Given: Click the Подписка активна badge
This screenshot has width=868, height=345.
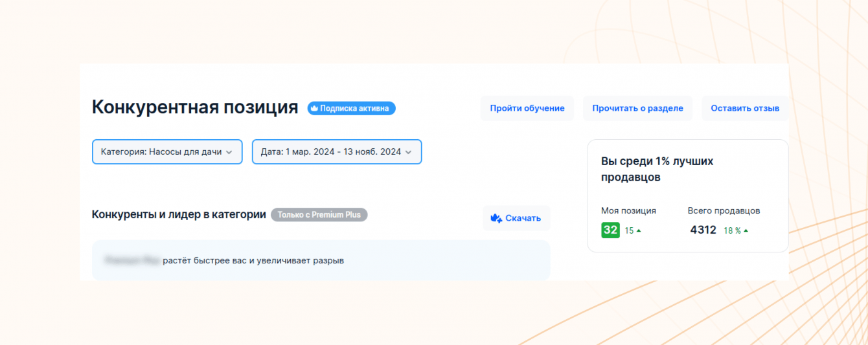Looking at the screenshot, I should [351, 108].
